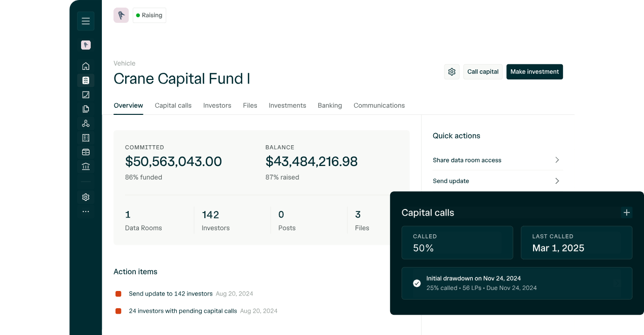Open Share data room access quick action
644x335 pixels.
498,160
